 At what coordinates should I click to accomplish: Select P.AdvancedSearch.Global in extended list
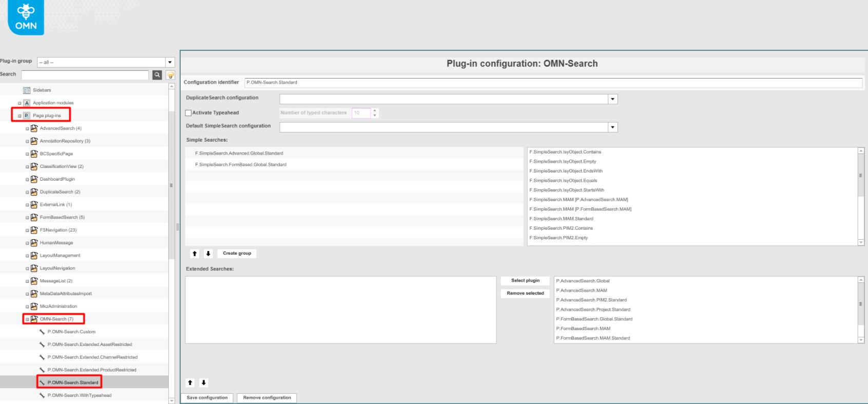(583, 281)
